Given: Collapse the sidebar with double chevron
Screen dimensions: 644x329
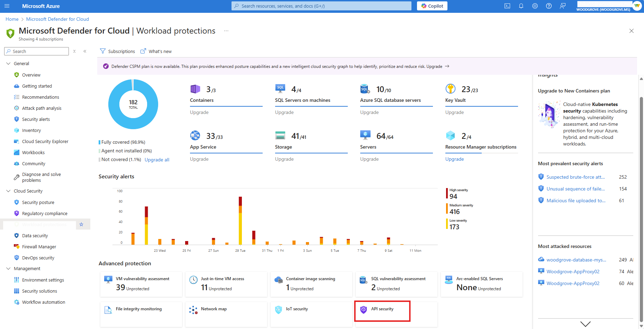Looking at the screenshot, I should tap(85, 51).
